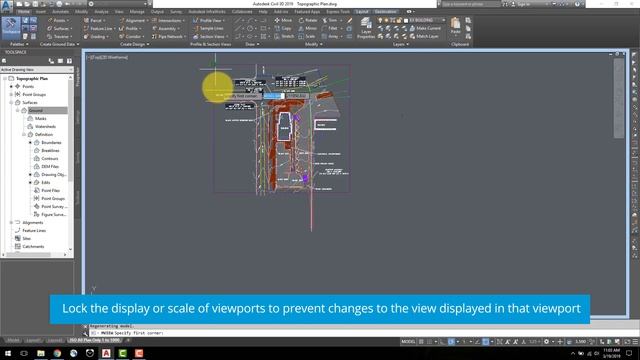Switch to the Annotate ribbon tab
Image resolution: width=640 pixels, height=360 pixels.
pos(60,12)
